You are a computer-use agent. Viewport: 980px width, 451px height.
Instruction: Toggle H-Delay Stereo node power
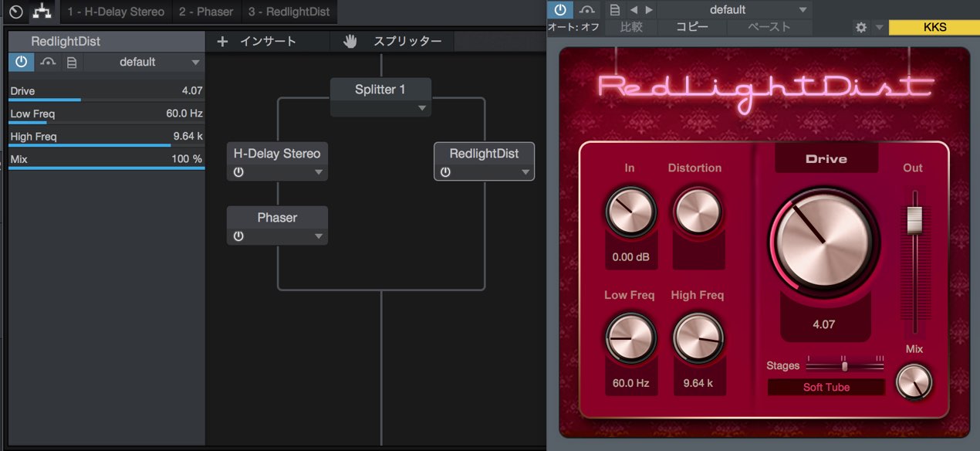pyautogui.click(x=238, y=172)
